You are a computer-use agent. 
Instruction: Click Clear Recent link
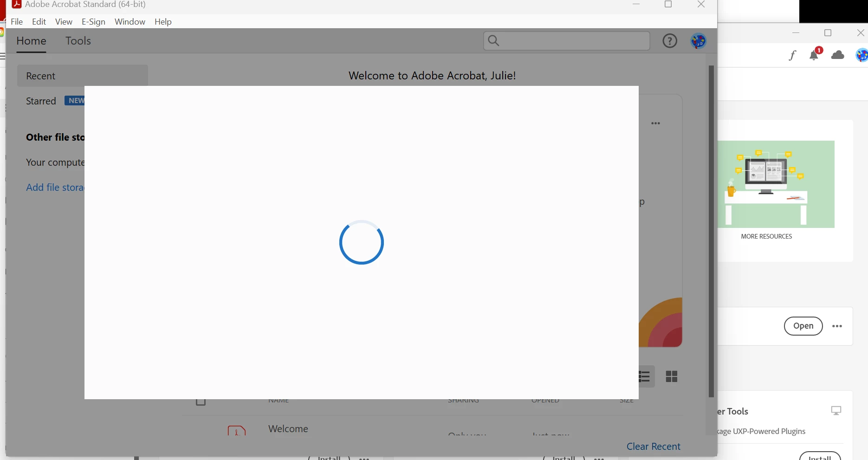(653, 447)
